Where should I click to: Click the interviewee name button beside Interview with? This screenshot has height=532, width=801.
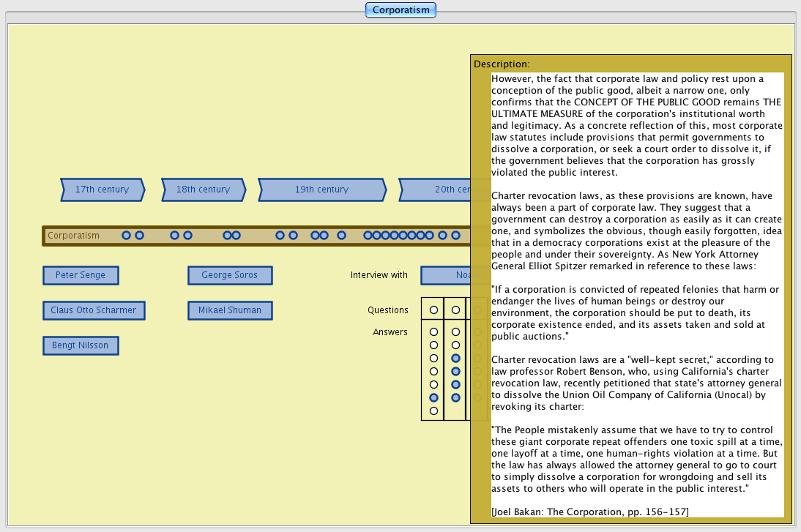(445, 275)
